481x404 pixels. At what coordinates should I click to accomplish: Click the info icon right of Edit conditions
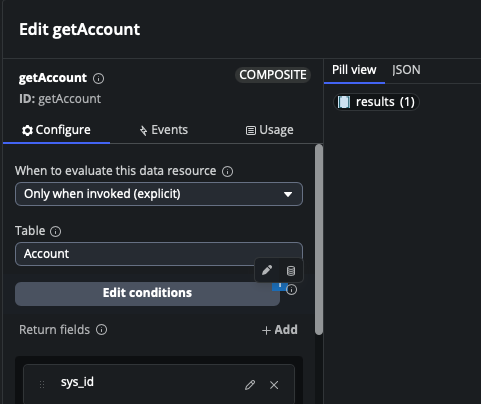click(x=292, y=290)
